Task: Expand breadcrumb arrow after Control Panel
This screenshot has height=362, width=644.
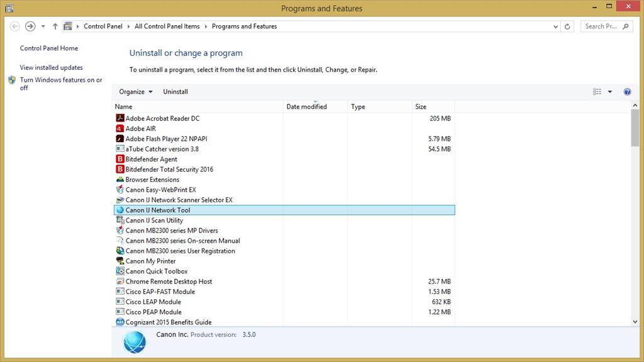Action: point(128,26)
